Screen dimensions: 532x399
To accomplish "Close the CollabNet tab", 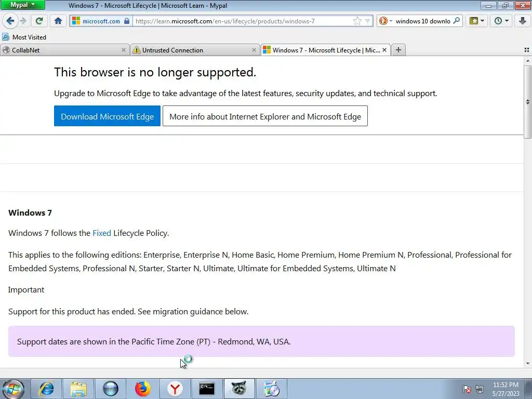I will point(124,50).
